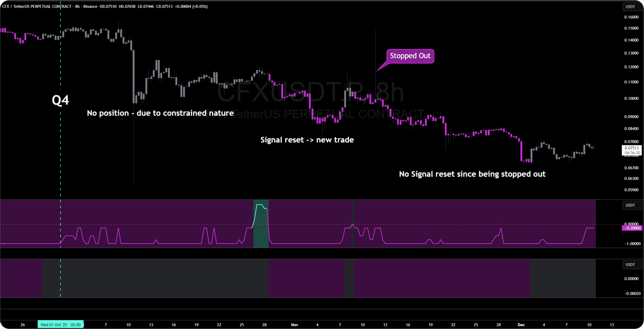This screenshot has height=329, width=644.
Task: Click the magenta -0.20000 indicator value label
Action: (632, 228)
